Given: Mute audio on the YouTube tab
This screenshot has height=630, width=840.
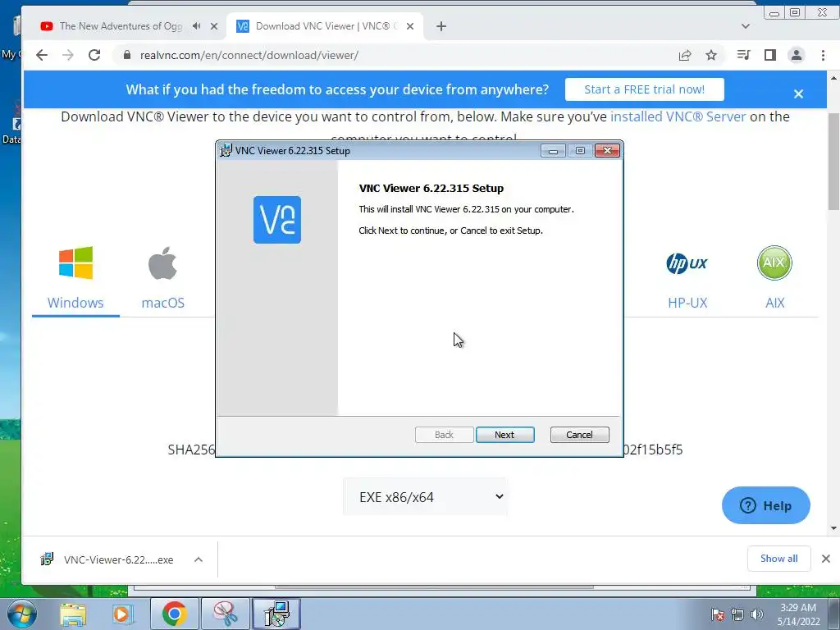Looking at the screenshot, I should [x=197, y=25].
